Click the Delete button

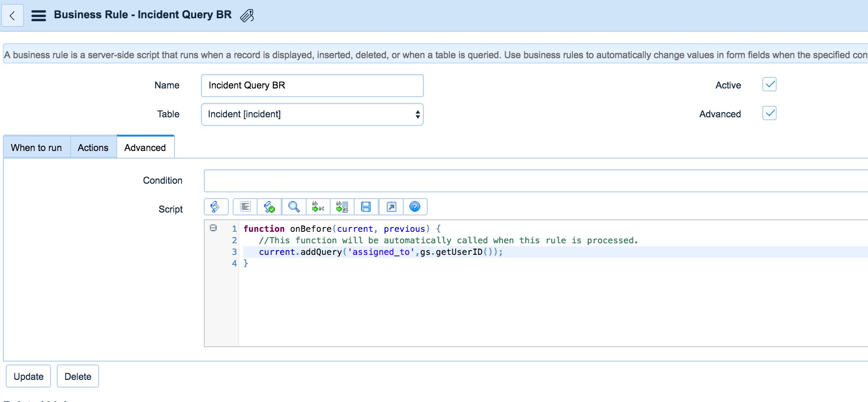[x=78, y=377]
